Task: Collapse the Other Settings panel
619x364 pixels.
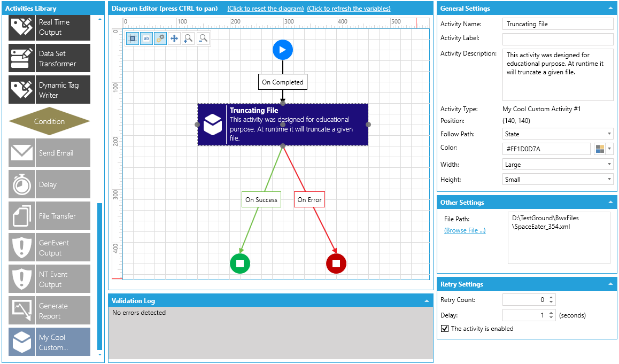Action: (610, 202)
